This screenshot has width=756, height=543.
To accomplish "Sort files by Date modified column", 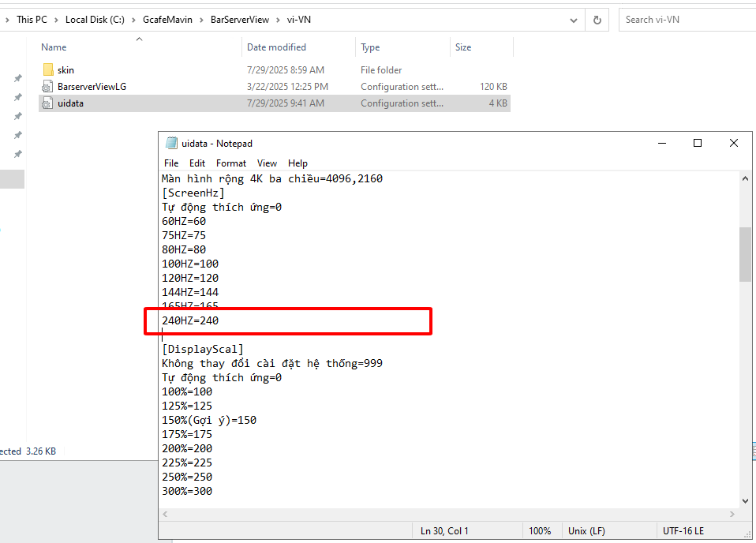I will (x=276, y=47).
